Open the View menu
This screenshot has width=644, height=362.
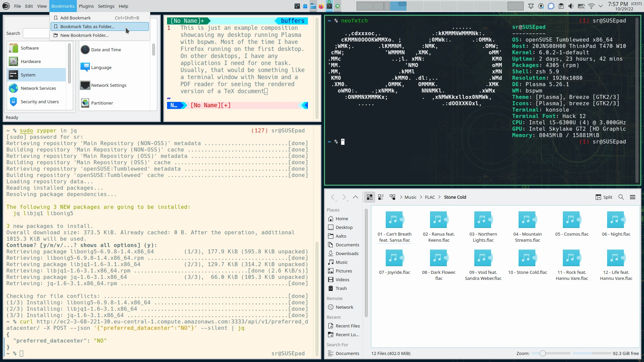click(x=42, y=6)
